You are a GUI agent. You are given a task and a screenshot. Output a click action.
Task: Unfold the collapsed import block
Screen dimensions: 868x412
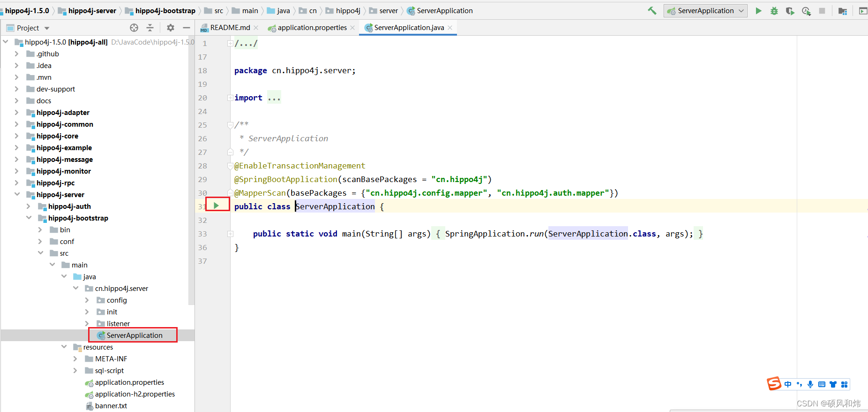(x=230, y=98)
